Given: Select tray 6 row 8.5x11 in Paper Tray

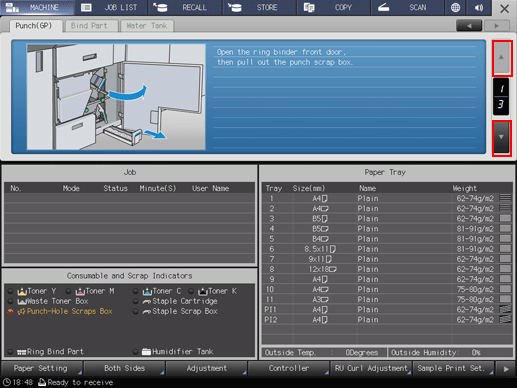Looking at the screenshot, I should tap(387, 249).
